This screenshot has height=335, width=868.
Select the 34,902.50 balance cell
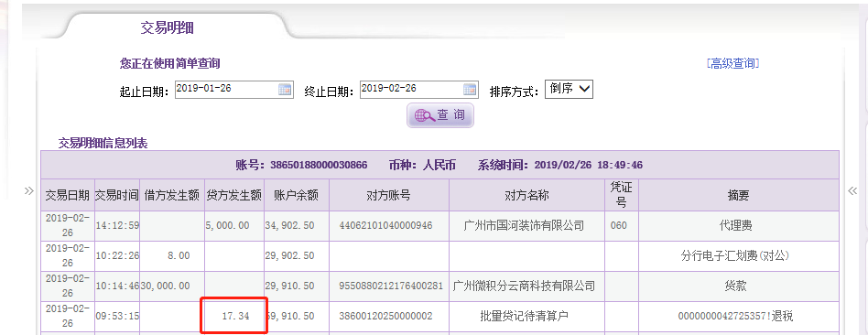click(297, 226)
